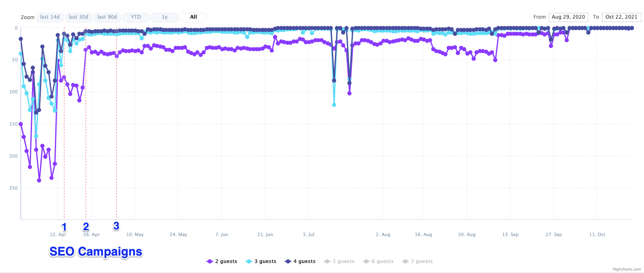
Task: Click the 21. Jun axis label
Action: 265,235
